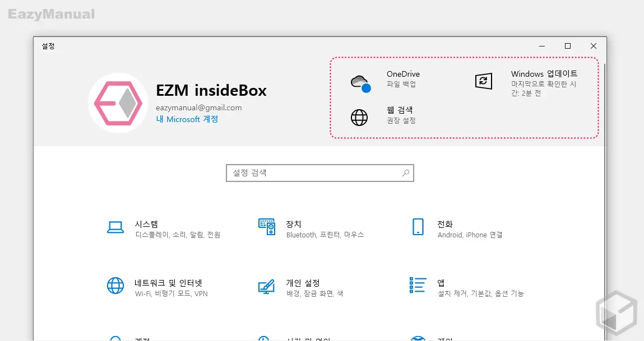
Task: Select the 시스템 category title
Action: click(146, 224)
